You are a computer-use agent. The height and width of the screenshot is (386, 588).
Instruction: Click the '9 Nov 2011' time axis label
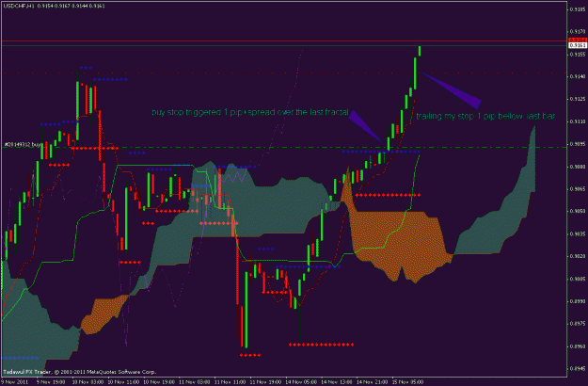pos(14,382)
